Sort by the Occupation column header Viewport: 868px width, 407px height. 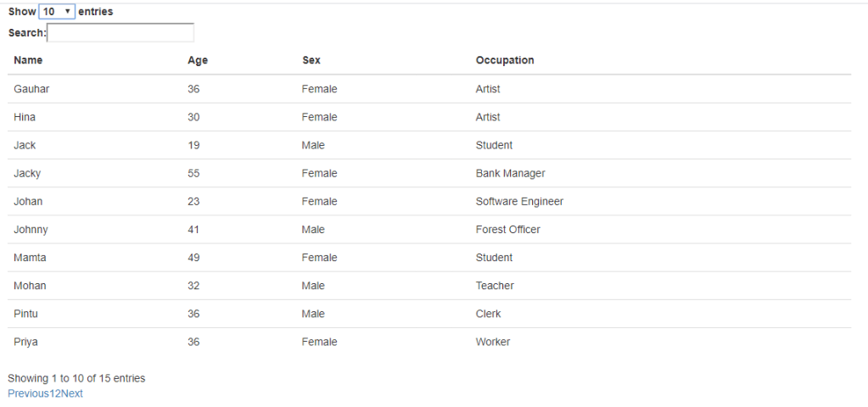(505, 60)
